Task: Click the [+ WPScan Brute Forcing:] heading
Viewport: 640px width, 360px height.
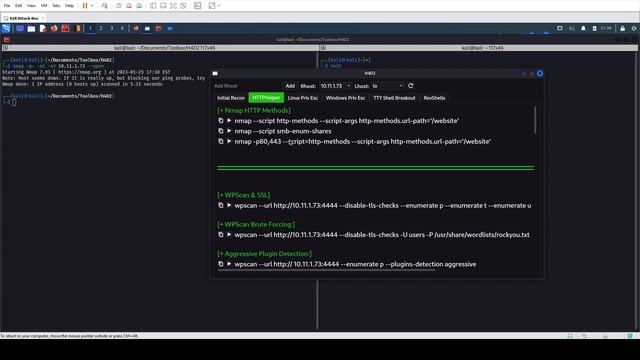Action: [x=256, y=224]
